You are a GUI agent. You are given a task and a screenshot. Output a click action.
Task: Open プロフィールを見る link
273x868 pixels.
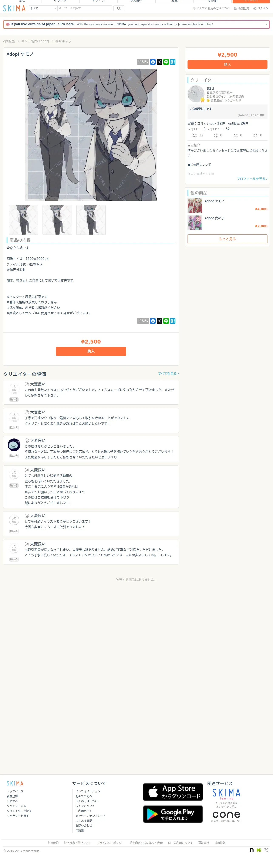click(252, 179)
